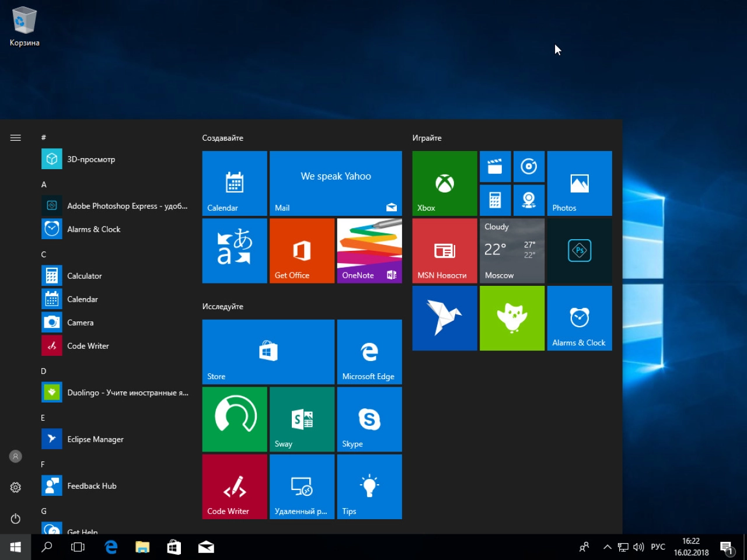Click the Get Office tile

click(302, 251)
